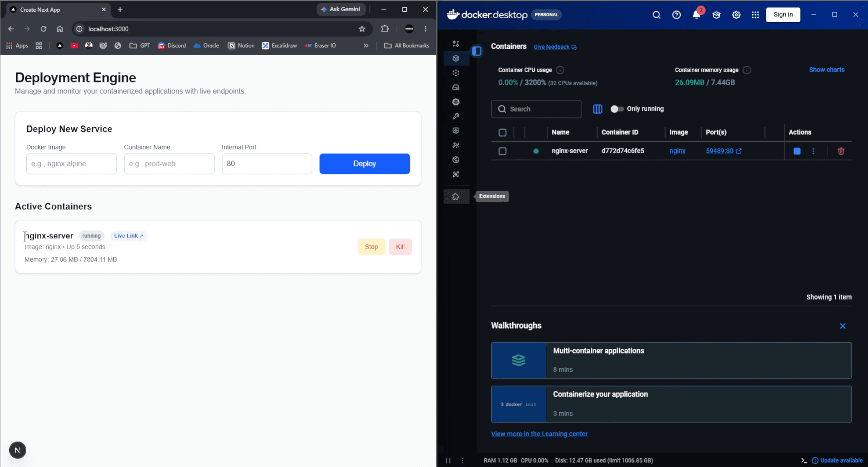Click Show charts link

pyautogui.click(x=827, y=70)
